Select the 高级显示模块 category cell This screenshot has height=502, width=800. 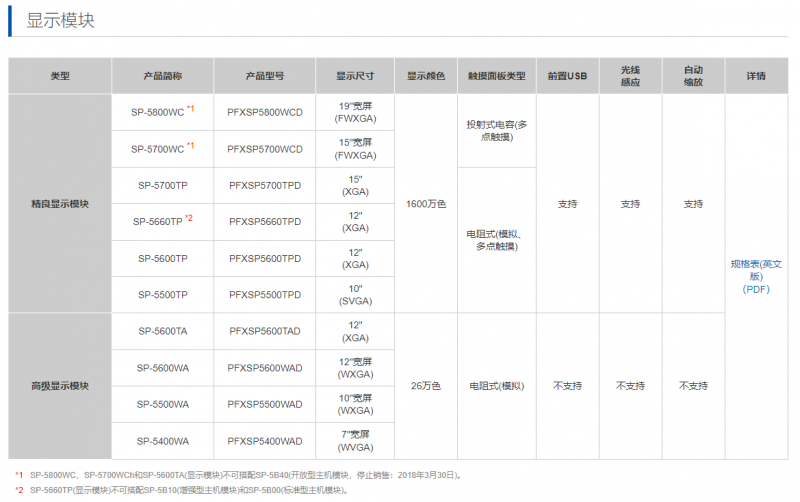click(60, 386)
